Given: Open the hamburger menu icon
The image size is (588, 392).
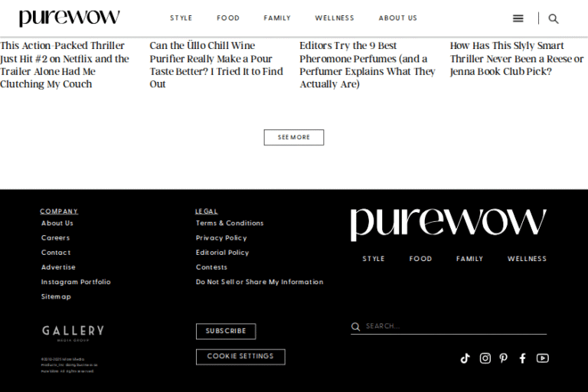Looking at the screenshot, I should point(518,18).
